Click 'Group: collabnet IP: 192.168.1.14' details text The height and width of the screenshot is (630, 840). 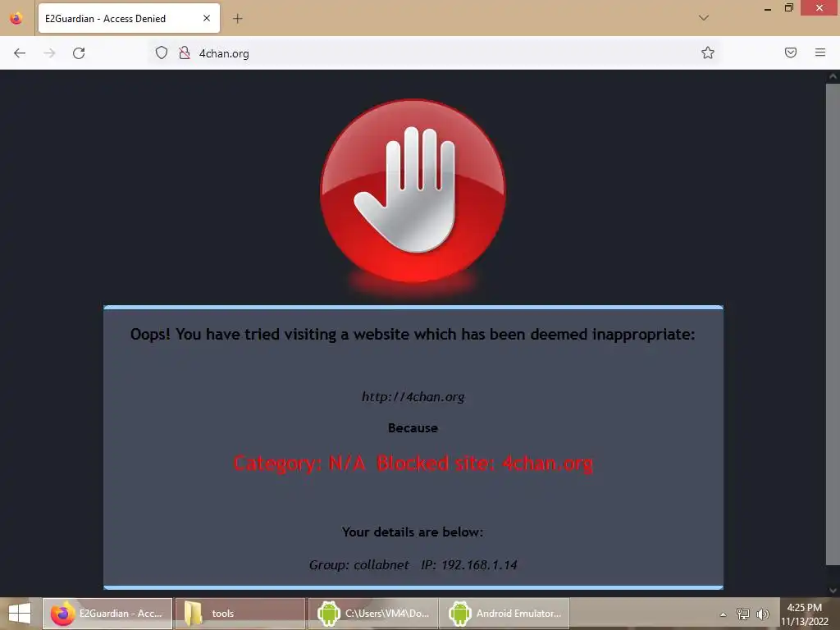(413, 564)
